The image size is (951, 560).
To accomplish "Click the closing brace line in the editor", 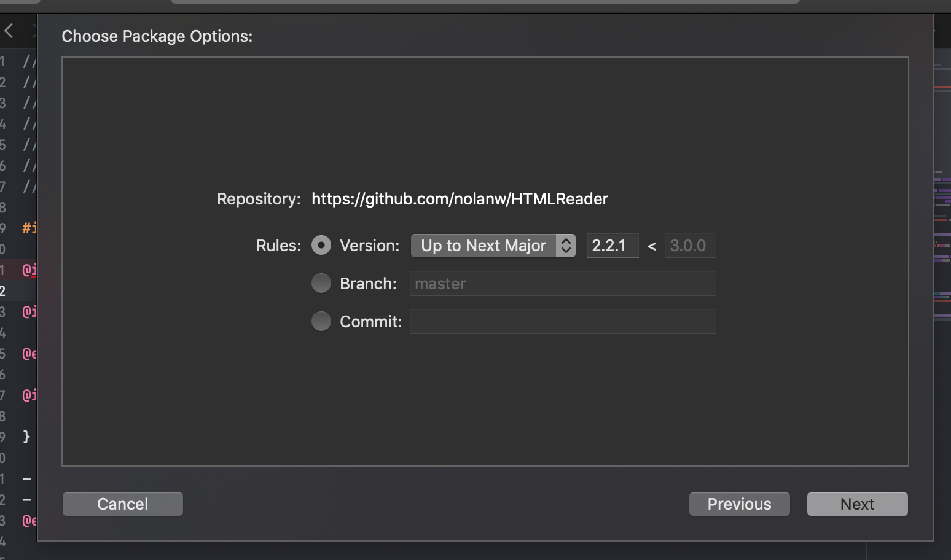I will (25, 437).
